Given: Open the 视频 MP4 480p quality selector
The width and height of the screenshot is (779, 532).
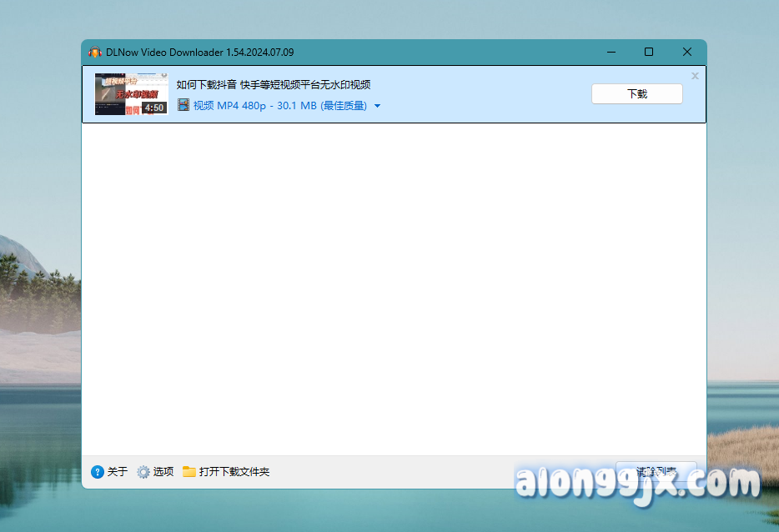Looking at the screenshot, I should click(279, 106).
